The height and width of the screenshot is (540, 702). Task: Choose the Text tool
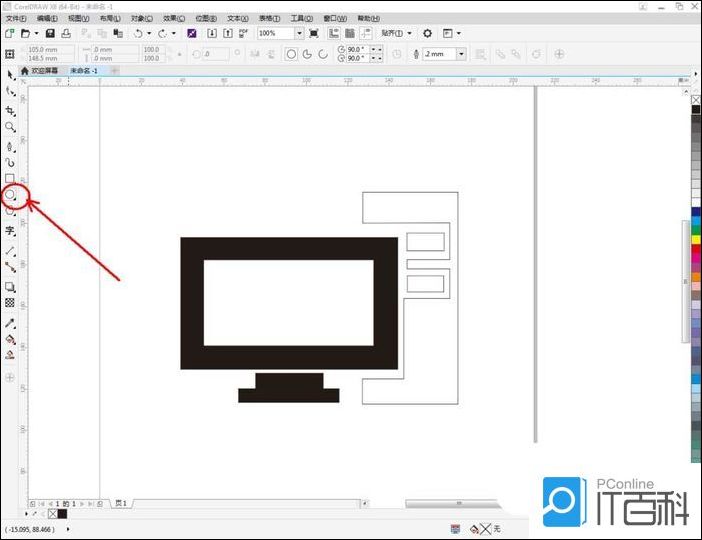pyautogui.click(x=10, y=230)
